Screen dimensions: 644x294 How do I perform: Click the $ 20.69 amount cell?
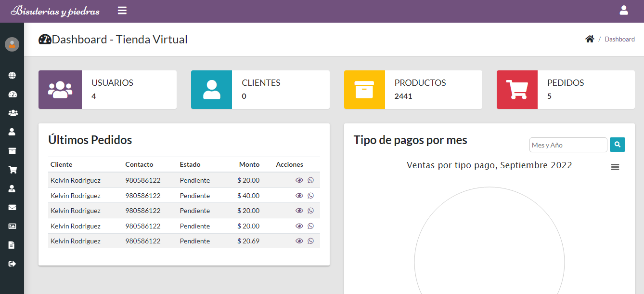point(248,241)
